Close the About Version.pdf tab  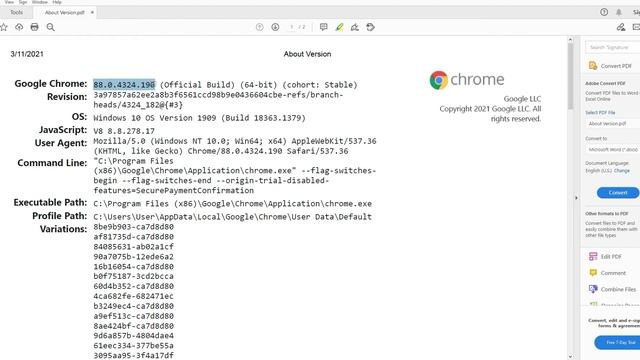coord(92,13)
